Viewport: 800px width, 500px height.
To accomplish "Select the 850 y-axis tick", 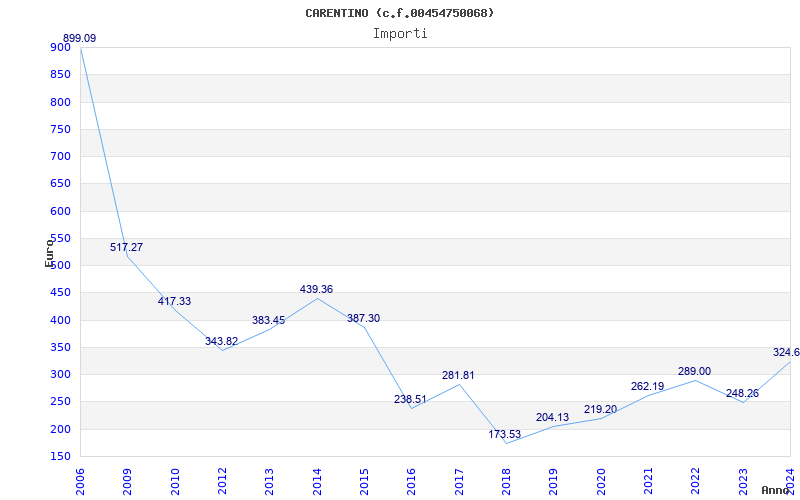I will point(60,74).
